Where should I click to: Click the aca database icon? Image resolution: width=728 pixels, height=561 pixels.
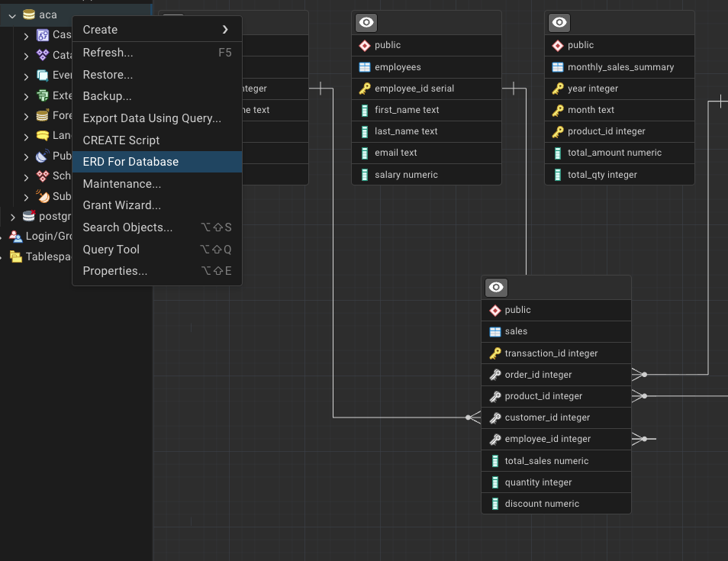pyautogui.click(x=29, y=15)
